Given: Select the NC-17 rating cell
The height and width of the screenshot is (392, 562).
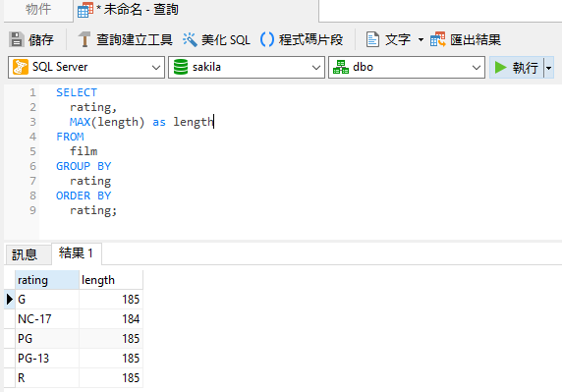Looking at the screenshot, I should pos(47,319).
